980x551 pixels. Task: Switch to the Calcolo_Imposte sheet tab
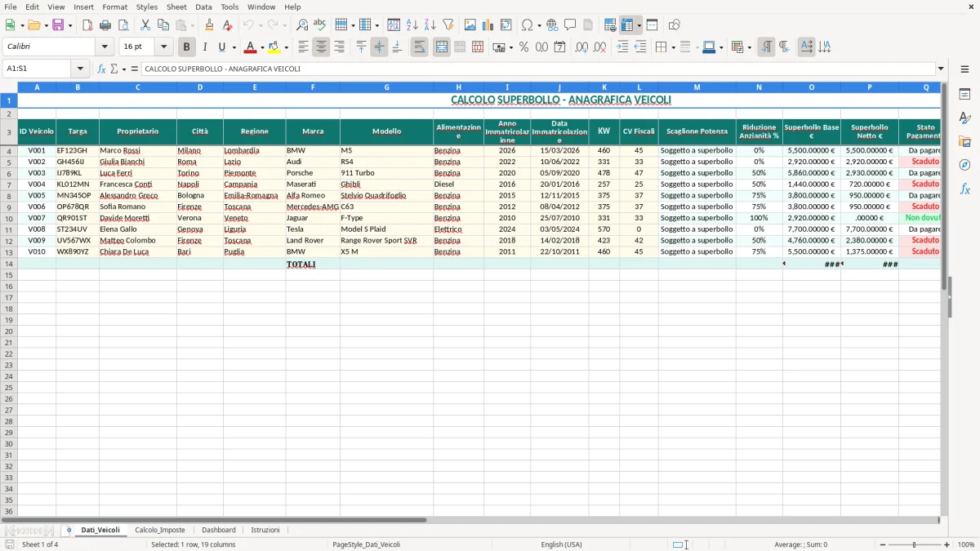(160, 530)
